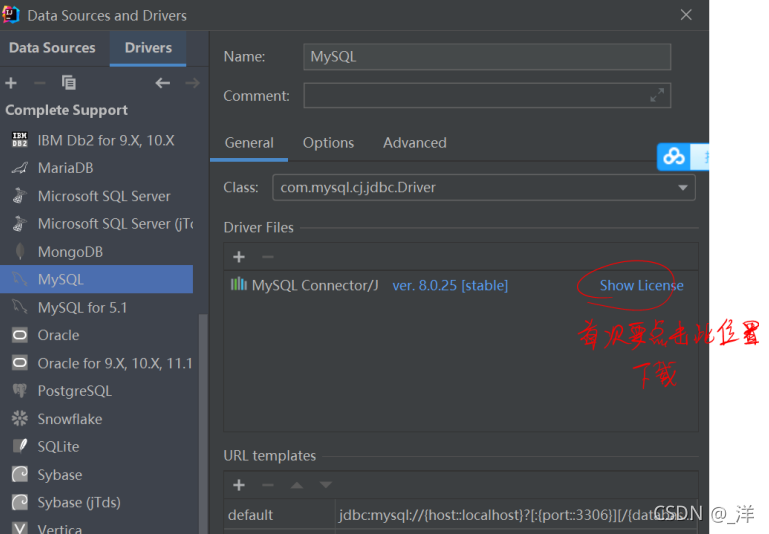Select the PostgreSQL driver
The height and width of the screenshot is (534, 769).
click(x=97, y=391)
